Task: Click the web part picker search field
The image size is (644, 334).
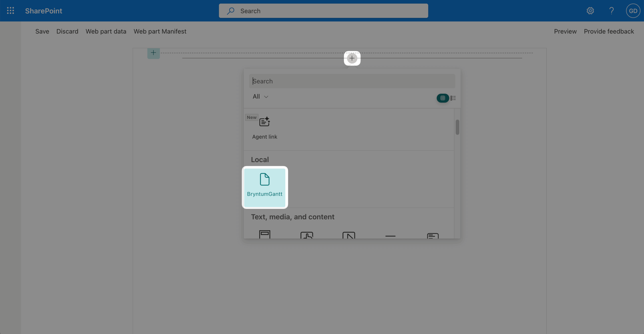Action: 352,81
